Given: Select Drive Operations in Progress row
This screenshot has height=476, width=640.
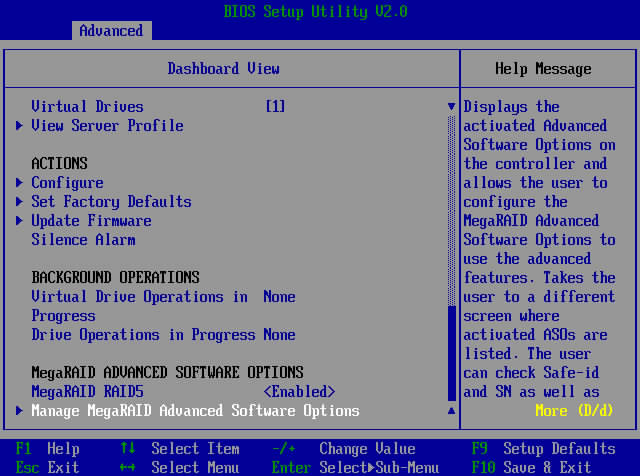Looking at the screenshot, I should pos(163,335).
